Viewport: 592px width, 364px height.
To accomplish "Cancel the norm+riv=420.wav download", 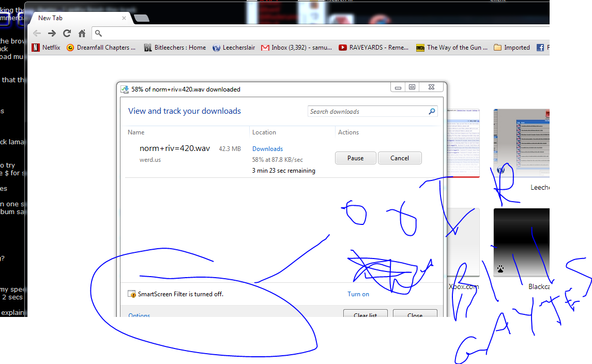I will (x=400, y=158).
